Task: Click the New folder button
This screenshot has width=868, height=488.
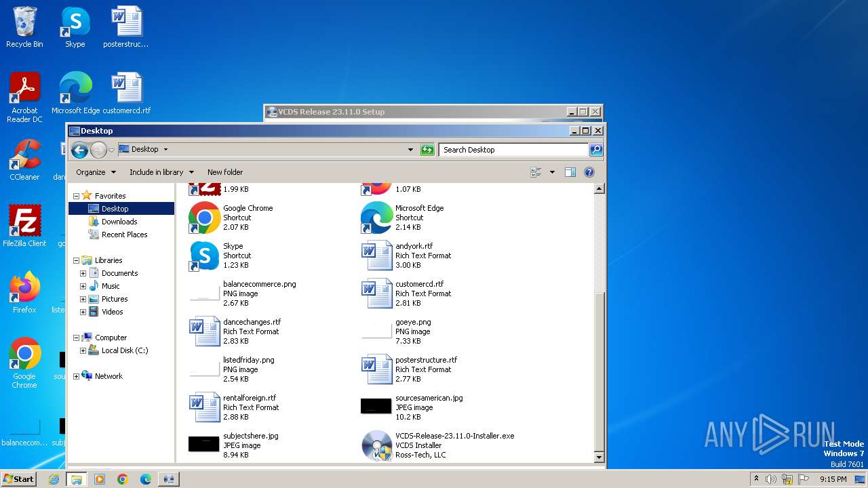Action: tap(225, 172)
